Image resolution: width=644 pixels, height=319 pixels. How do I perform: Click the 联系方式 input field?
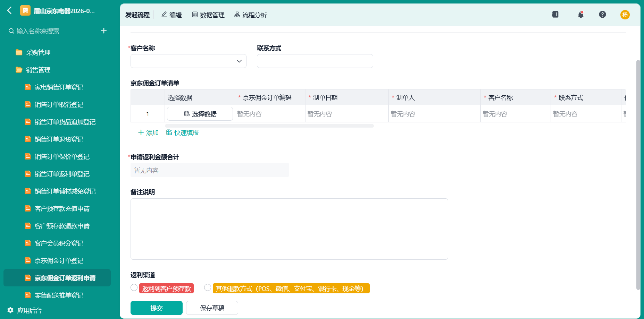point(315,61)
